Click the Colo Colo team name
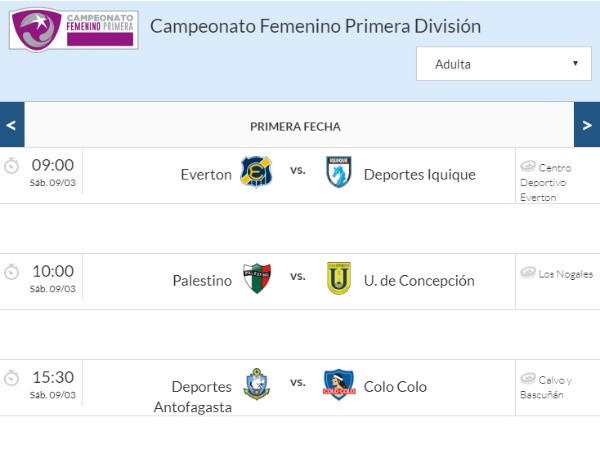Image resolution: width=600 pixels, height=462 pixels. [x=395, y=387]
